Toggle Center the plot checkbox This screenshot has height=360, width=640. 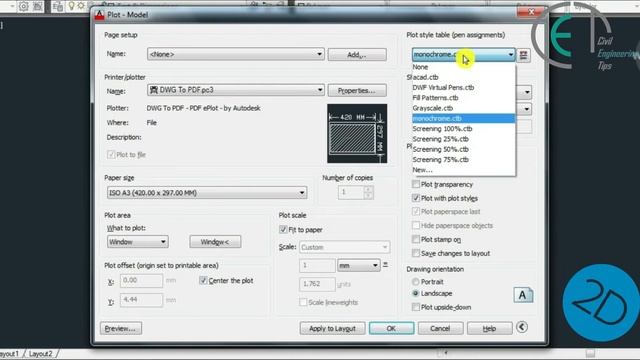point(203,280)
